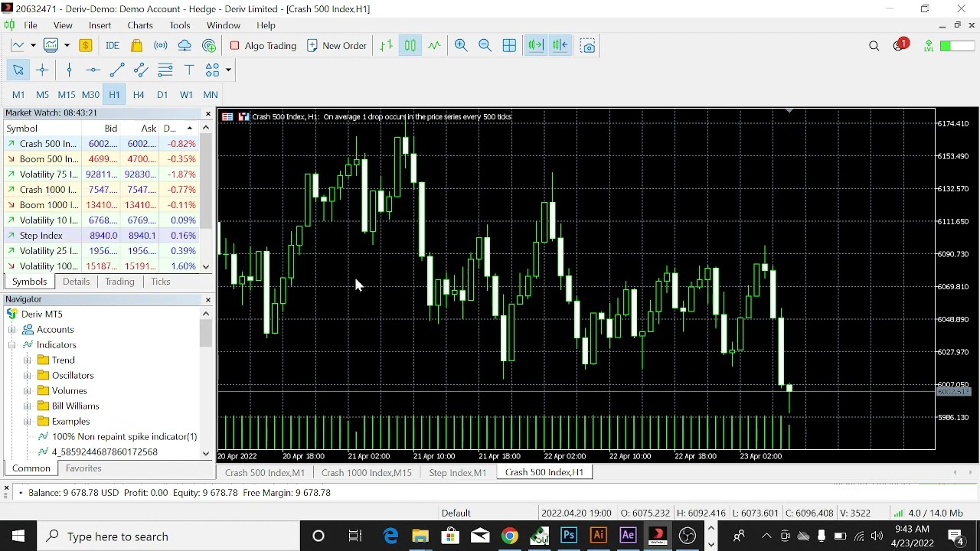Click the one-click trading icon on chart
The image size is (980, 551).
244,117
